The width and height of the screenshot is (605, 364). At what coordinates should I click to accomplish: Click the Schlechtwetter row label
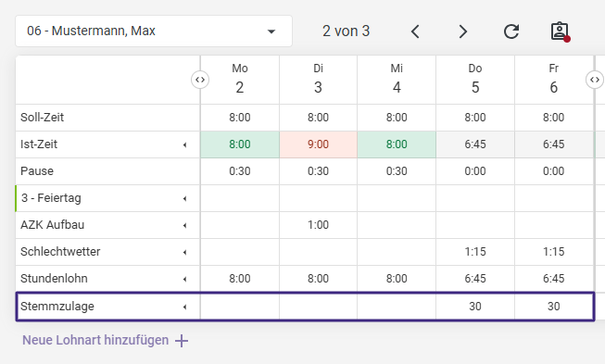pos(60,251)
